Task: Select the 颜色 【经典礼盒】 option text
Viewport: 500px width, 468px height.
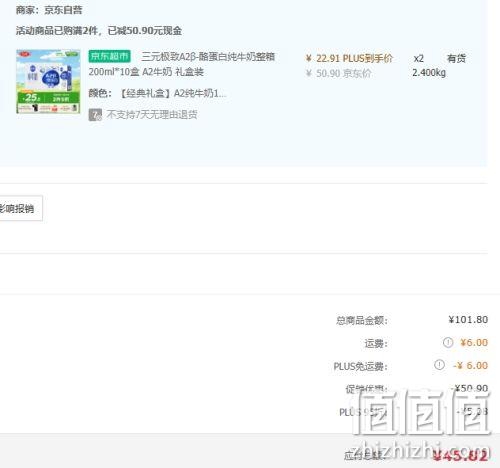Action: [157, 93]
